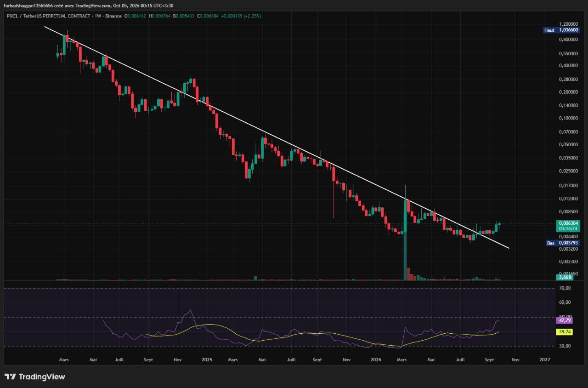The height and width of the screenshot is (388, 588).
Task: Click the 0,800000 price axis label
Action: pyautogui.click(x=568, y=40)
